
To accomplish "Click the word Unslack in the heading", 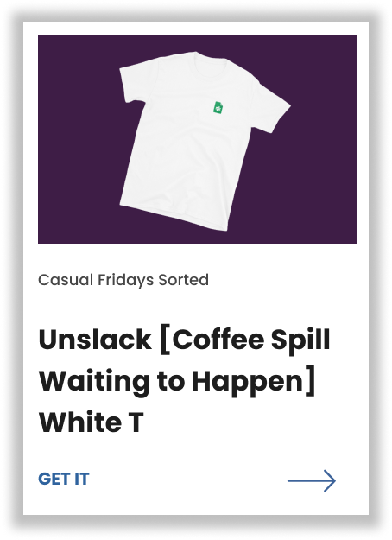I will pos(95,340).
